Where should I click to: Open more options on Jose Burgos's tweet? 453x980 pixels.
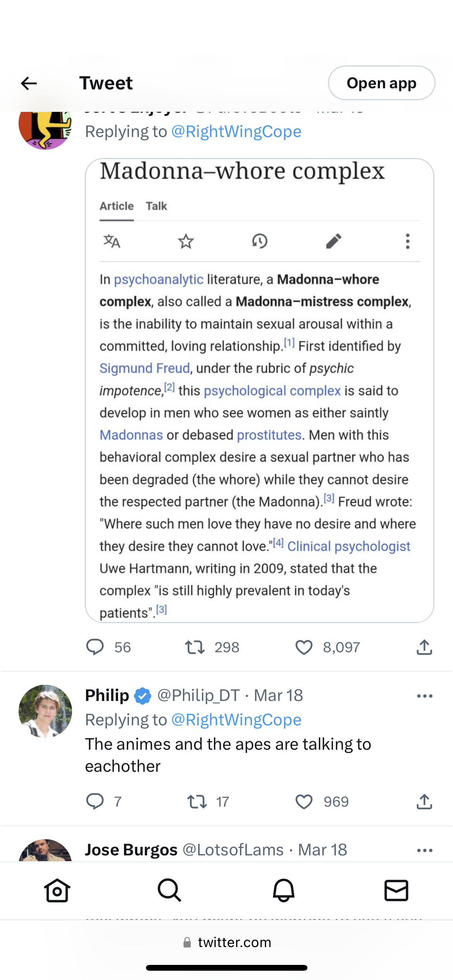pyautogui.click(x=424, y=850)
